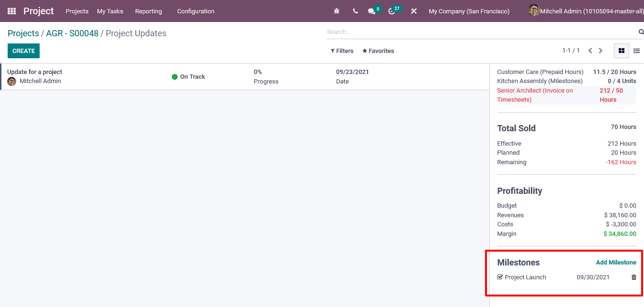Click the 0% Progress text

266,77
